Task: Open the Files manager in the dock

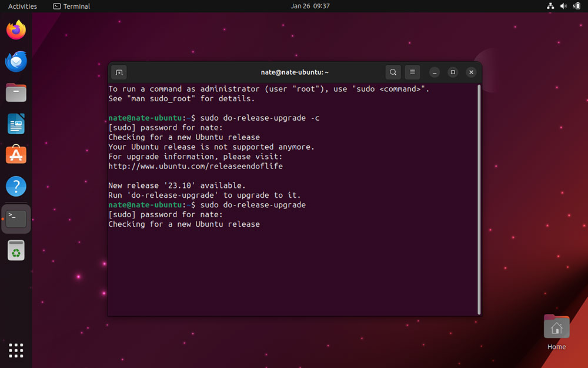Action: click(16, 92)
